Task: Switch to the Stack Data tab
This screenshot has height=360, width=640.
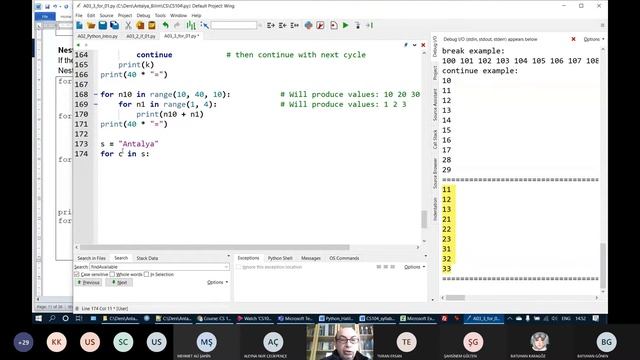Action: pos(147,258)
